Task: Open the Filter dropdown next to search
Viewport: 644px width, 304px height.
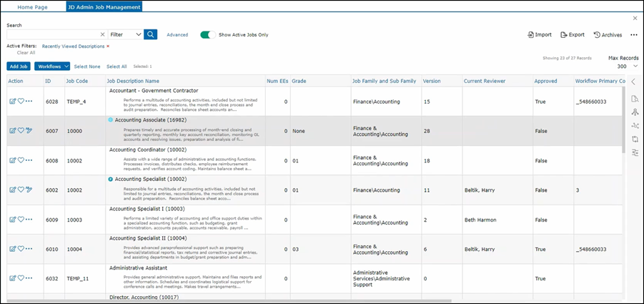Action: (126, 34)
